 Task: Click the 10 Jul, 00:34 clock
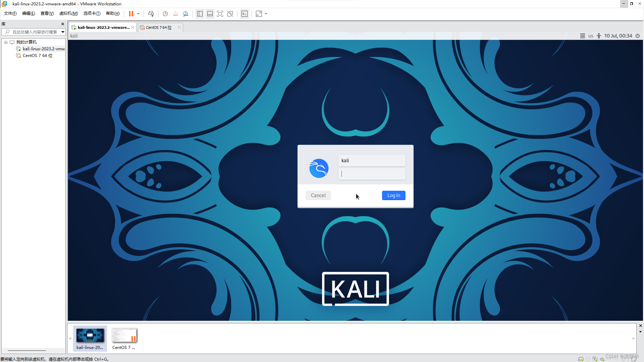coord(618,36)
